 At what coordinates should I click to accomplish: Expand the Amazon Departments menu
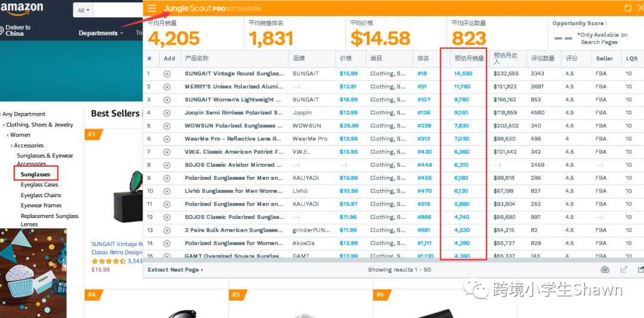tap(101, 33)
